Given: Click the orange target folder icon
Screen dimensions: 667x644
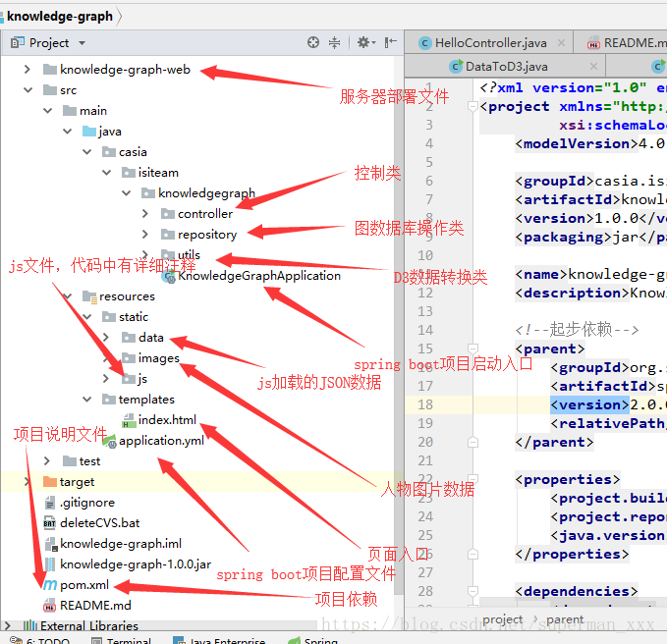Looking at the screenshot, I should click(x=50, y=482).
